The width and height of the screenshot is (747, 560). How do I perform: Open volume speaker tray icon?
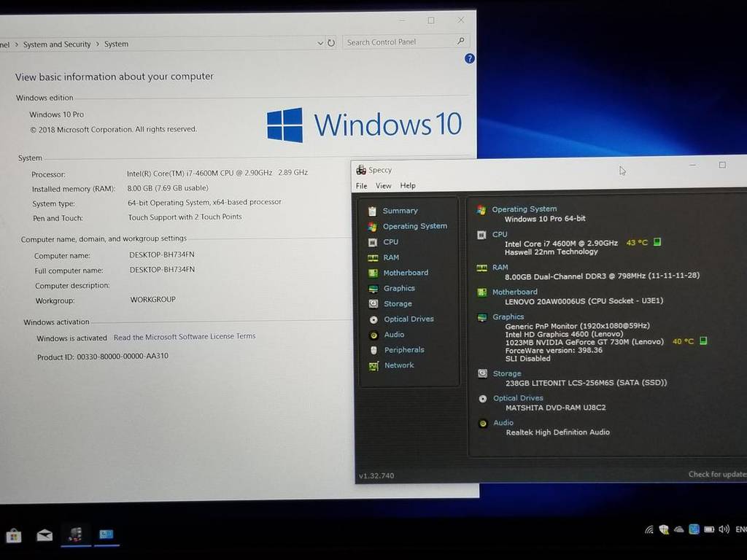(x=724, y=529)
